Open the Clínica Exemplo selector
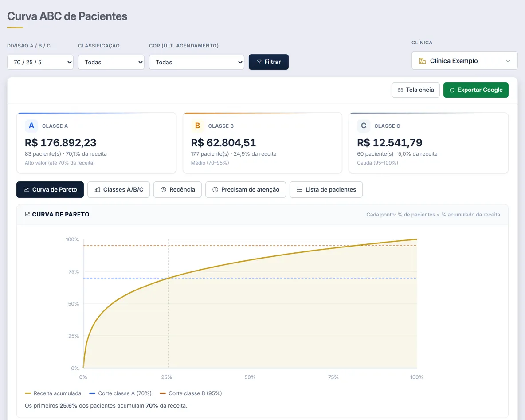525x420 pixels. point(464,61)
